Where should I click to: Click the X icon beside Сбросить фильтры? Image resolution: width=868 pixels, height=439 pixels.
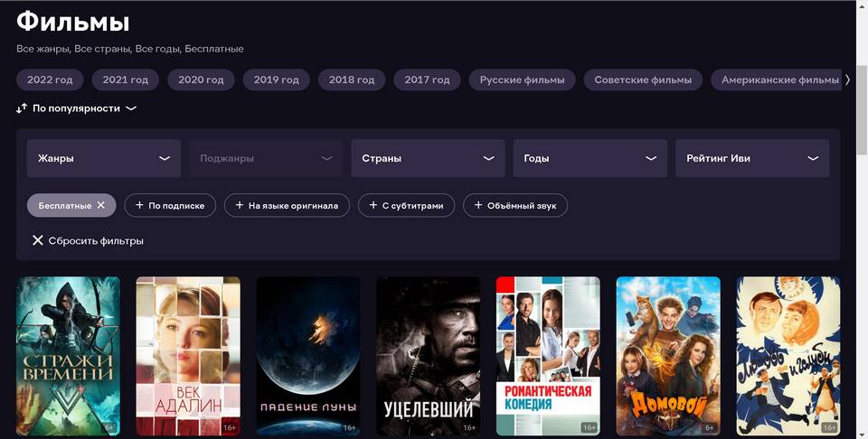38,240
